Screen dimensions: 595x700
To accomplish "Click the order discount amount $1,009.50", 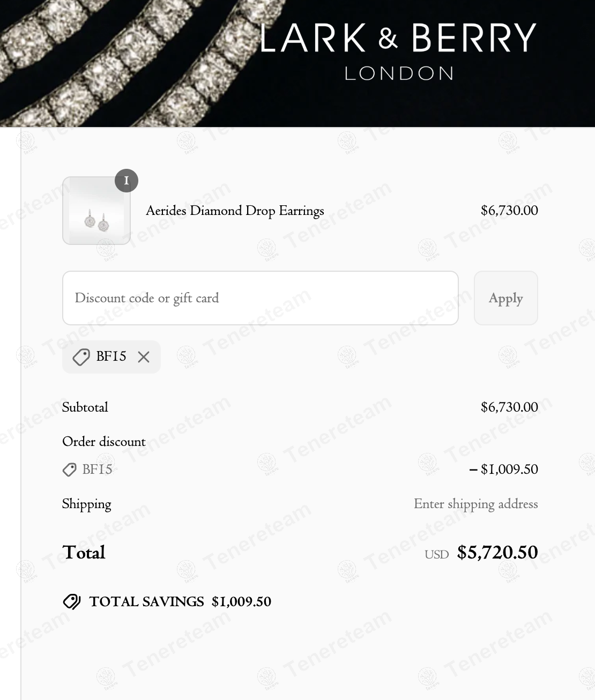I will point(503,470).
